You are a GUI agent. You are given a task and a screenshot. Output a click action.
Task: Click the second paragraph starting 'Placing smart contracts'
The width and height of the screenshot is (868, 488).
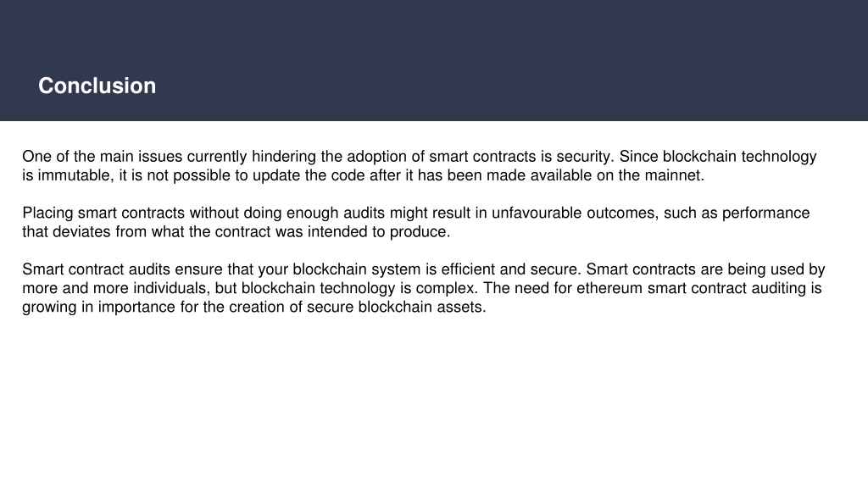(x=415, y=223)
